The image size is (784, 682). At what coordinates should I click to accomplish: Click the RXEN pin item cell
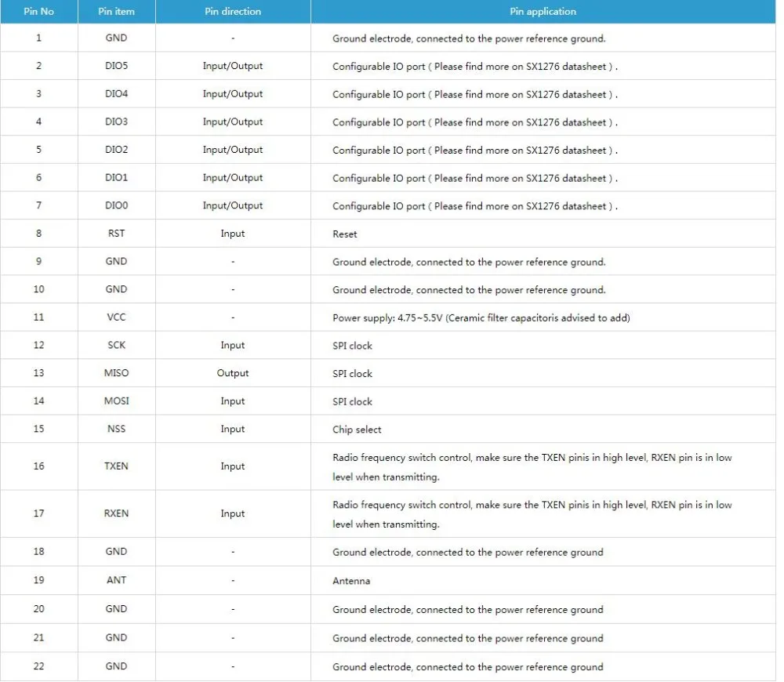[x=117, y=513]
